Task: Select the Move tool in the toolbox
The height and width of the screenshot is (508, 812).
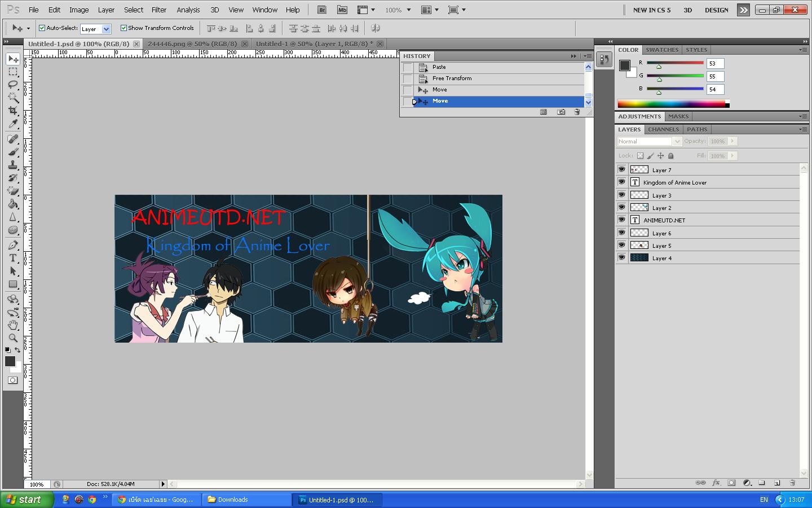Action: point(13,59)
